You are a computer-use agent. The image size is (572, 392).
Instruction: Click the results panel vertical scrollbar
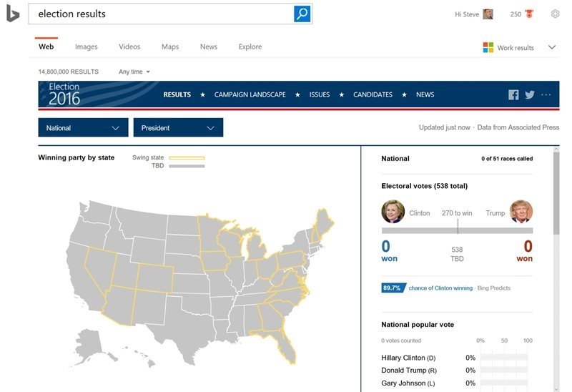[556, 192]
